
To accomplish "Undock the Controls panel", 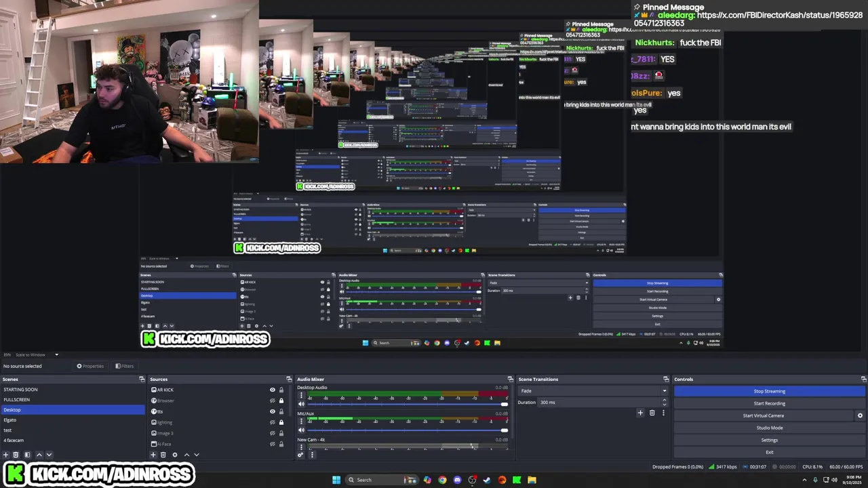I will point(863,379).
